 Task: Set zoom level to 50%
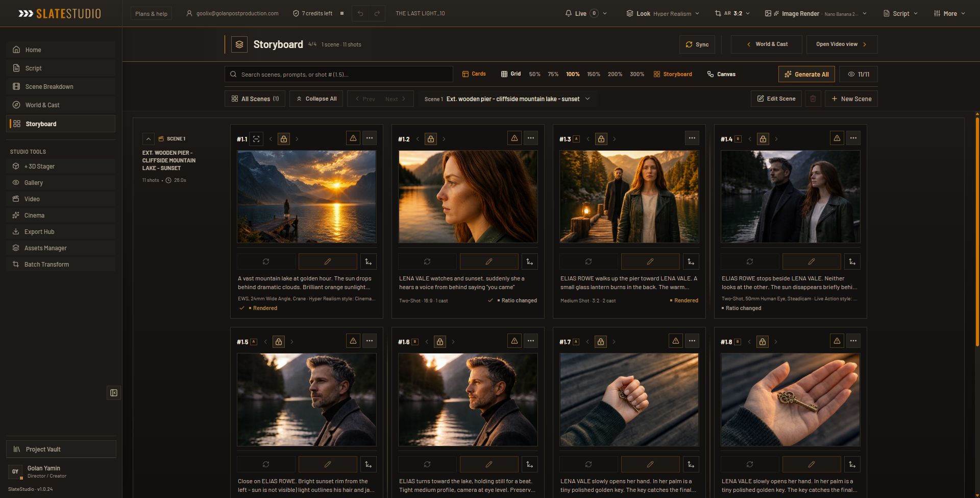coord(534,74)
